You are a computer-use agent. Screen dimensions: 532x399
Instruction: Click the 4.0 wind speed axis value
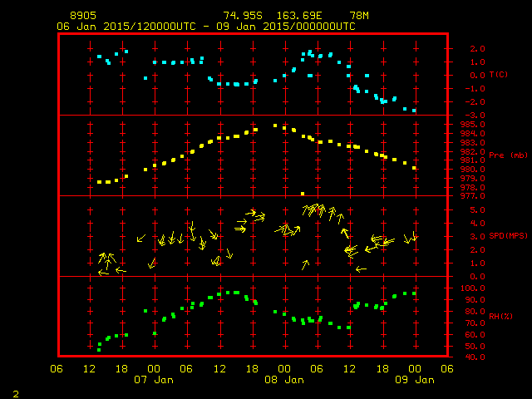click(x=477, y=224)
